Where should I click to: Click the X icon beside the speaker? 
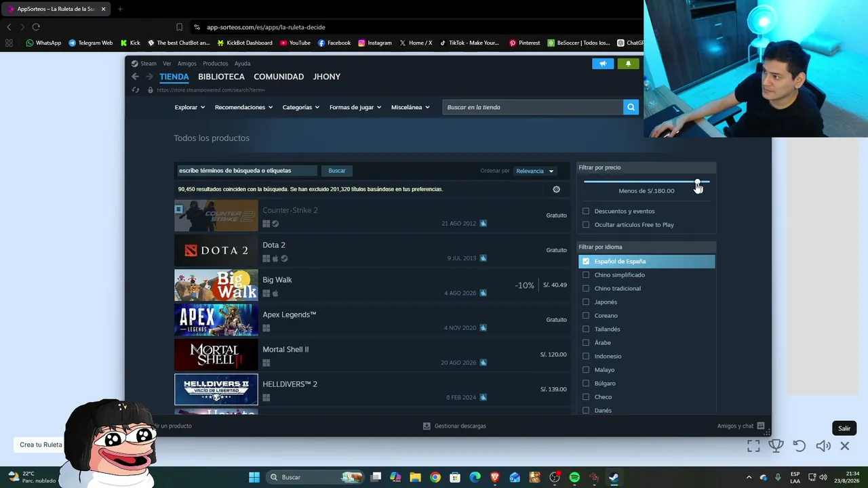point(845,446)
